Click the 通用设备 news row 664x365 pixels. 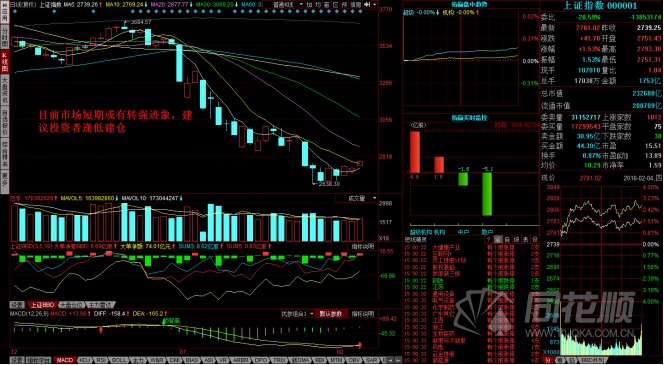pos(471,294)
